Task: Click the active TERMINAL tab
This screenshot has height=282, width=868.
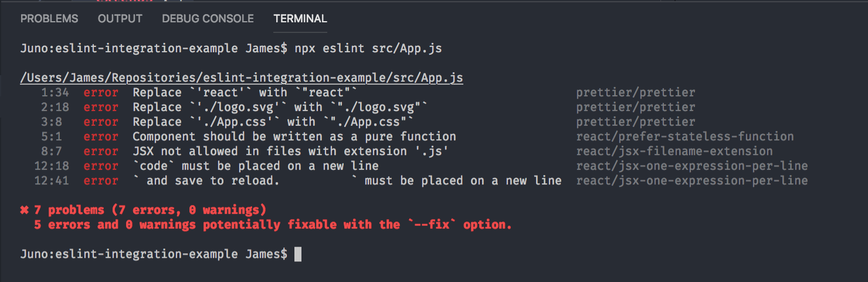Action: 300,19
